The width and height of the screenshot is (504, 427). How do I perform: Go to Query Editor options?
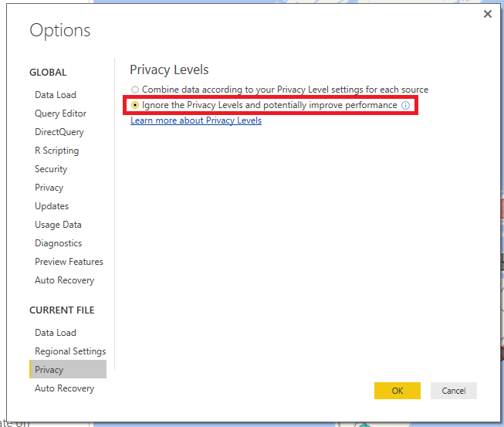coord(60,114)
